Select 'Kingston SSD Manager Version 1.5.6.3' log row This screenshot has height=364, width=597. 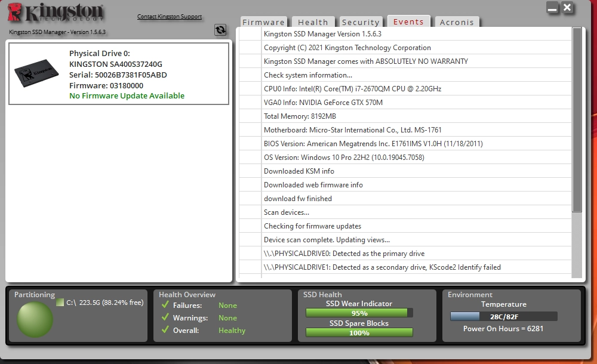pos(405,34)
